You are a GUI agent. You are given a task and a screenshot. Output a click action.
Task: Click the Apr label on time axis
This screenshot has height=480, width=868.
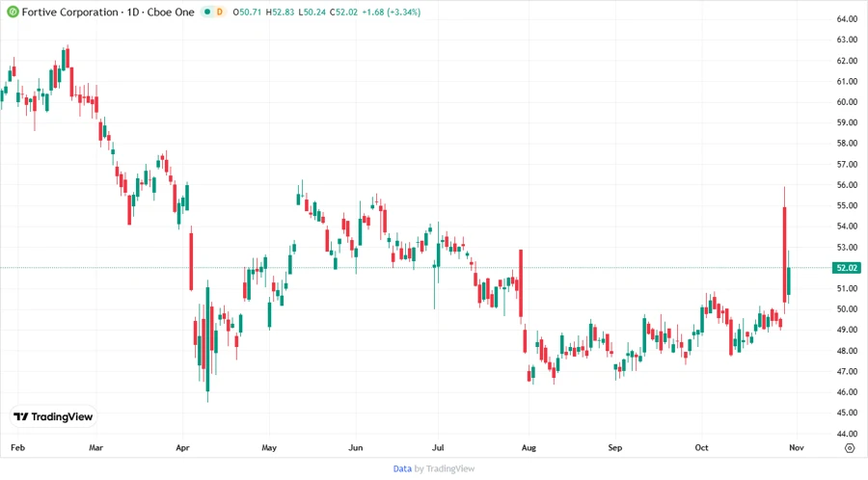point(182,448)
